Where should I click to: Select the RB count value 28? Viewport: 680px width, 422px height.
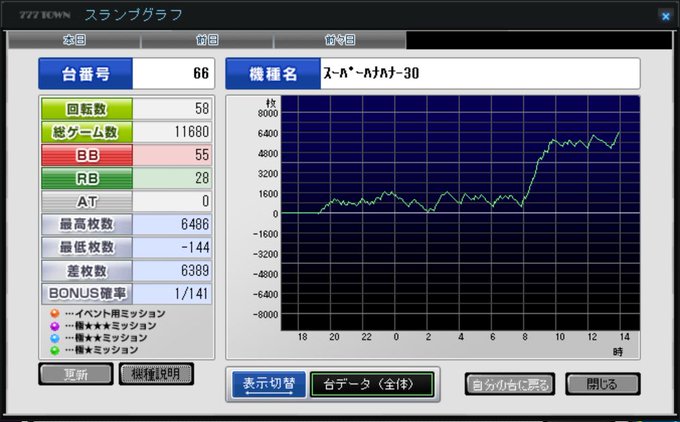(202, 178)
